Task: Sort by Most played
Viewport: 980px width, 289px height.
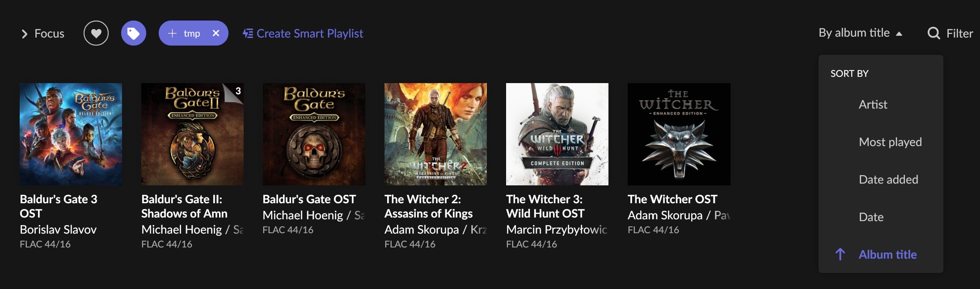Action: coord(890,142)
